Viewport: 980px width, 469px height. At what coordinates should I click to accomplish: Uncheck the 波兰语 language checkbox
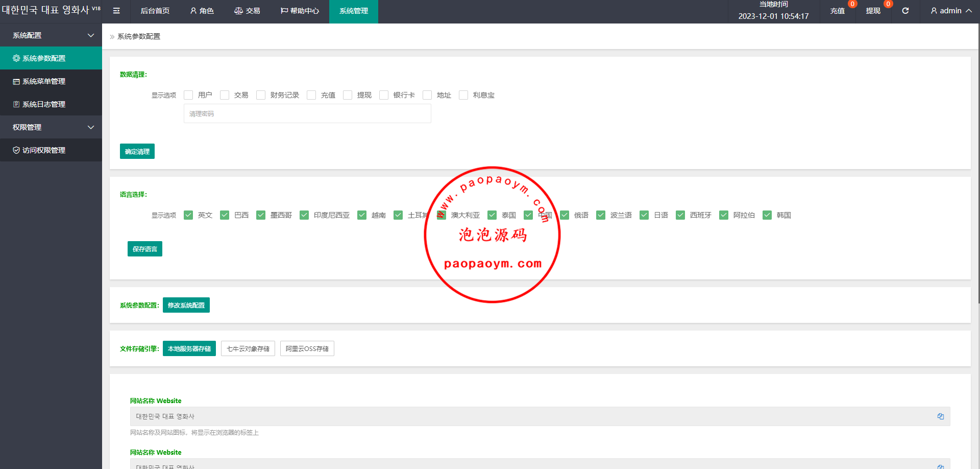pyautogui.click(x=601, y=215)
